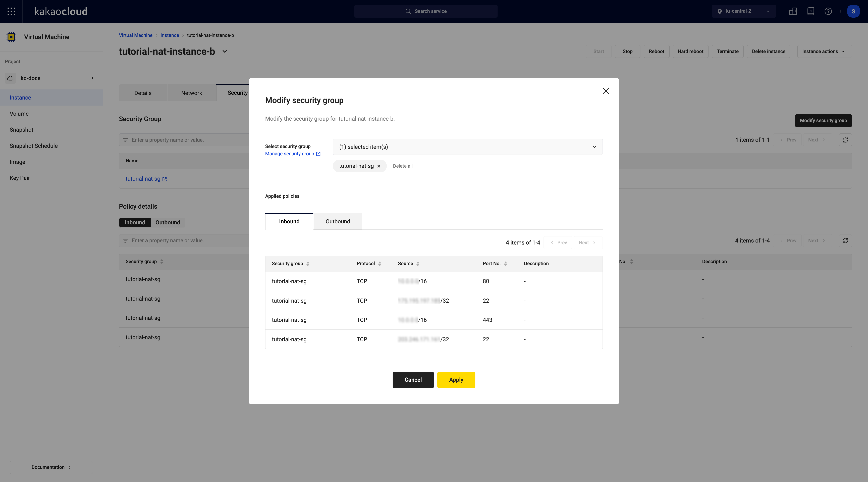Click the Stop instance button
The width and height of the screenshot is (868, 482).
tap(627, 52)
